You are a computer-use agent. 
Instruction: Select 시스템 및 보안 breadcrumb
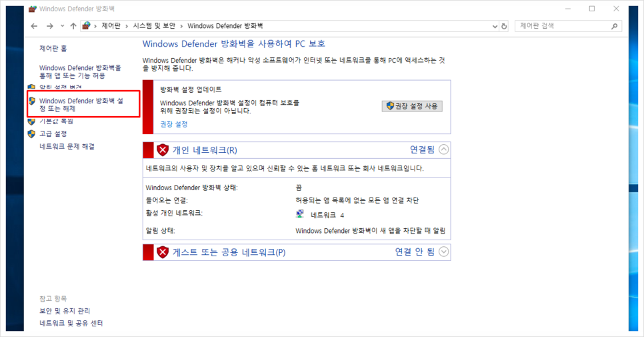[x=154, y=26]
